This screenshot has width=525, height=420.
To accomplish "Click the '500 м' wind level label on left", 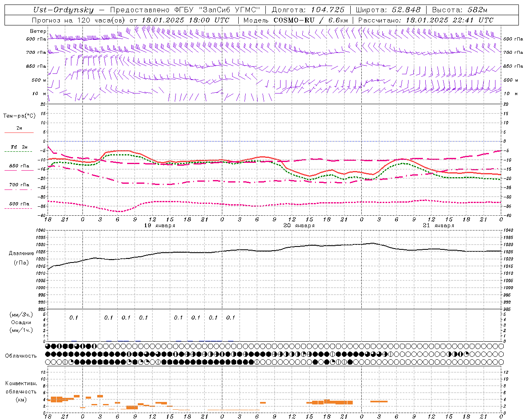I will click(39, 80).
